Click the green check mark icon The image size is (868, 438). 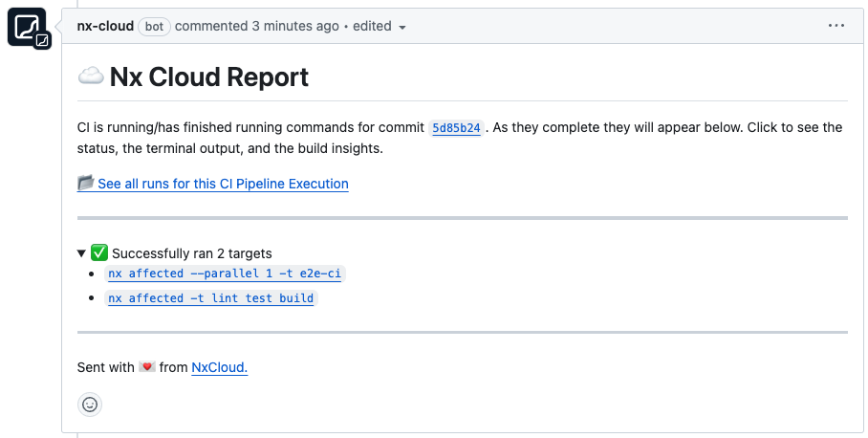click(x=99, y=253)
